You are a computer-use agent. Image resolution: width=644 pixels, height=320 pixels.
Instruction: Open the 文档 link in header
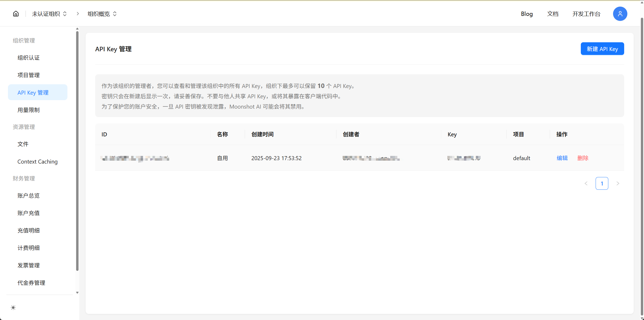pos(553,14)
